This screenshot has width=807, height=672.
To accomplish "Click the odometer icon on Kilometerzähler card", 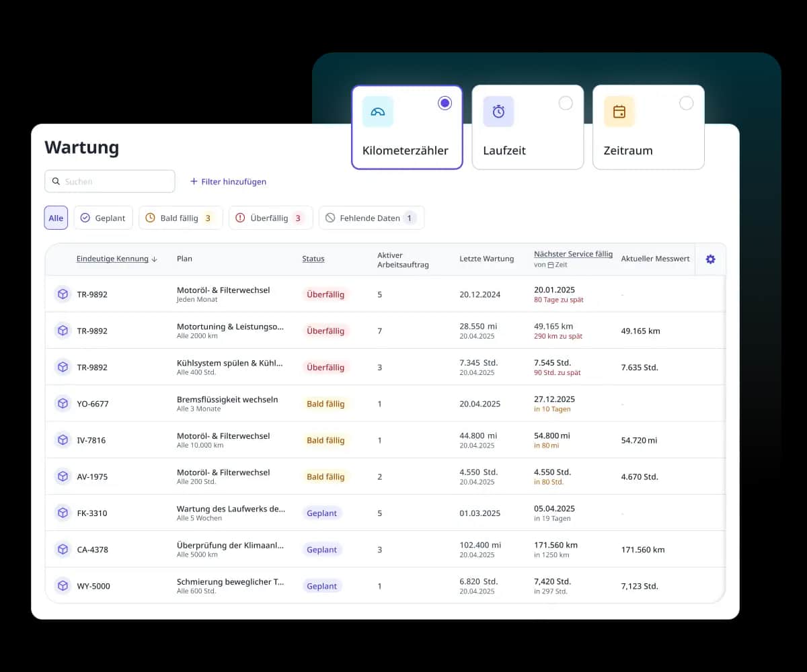I will pyautogui.click(x=377, y=112).
